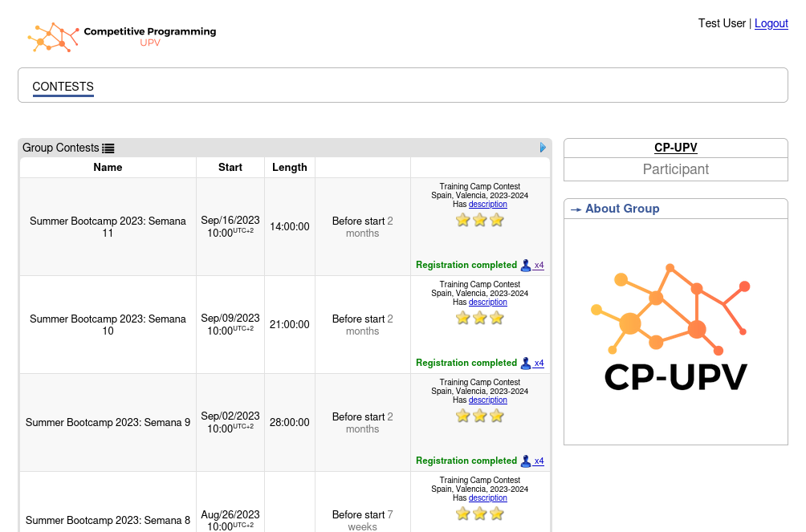Open description link for Semana 11
This screenshot has height=532, width=806.
(488, 204)
